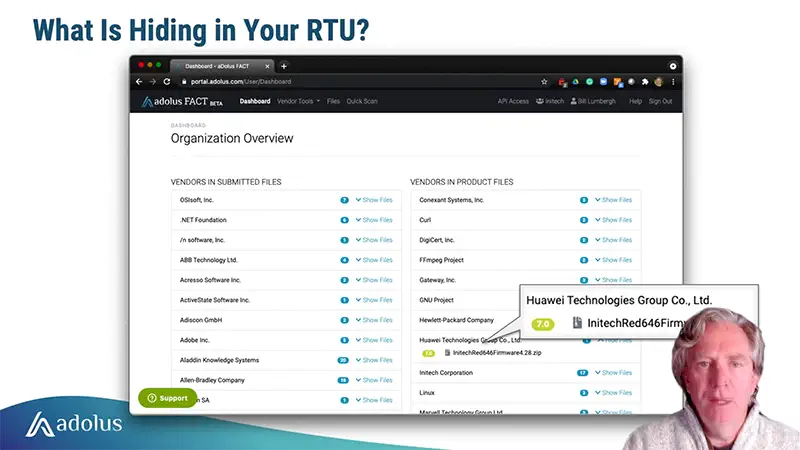The width and height of the screenshot is (800, 450).
Task: Select the Dashboard - aDolus FACT tab
Action: point(222,66)
